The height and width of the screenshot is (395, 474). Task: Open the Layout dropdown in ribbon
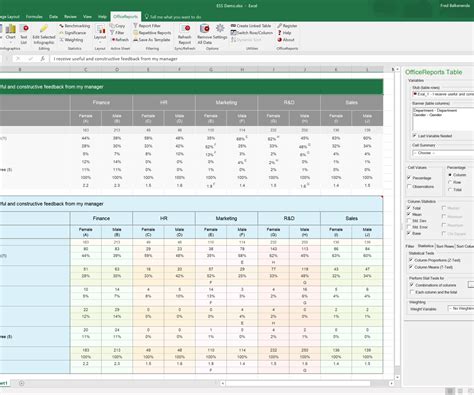[100, 33]
